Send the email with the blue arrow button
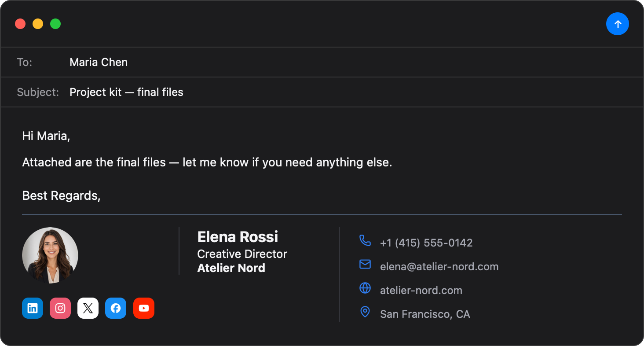644x346 pixels. click(618, 24)
